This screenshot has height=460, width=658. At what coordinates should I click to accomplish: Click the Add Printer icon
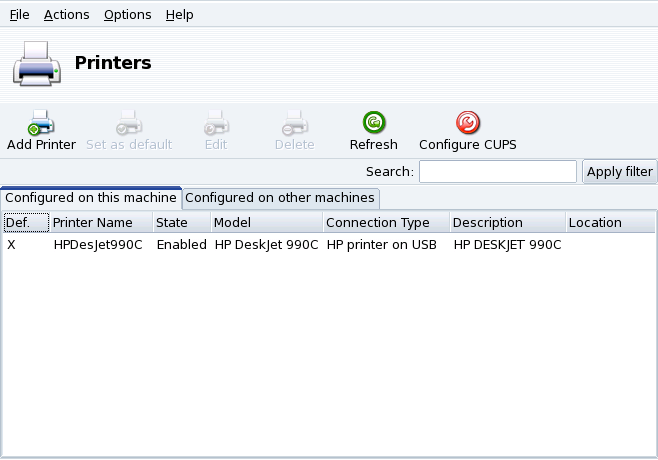coord(41,124)
